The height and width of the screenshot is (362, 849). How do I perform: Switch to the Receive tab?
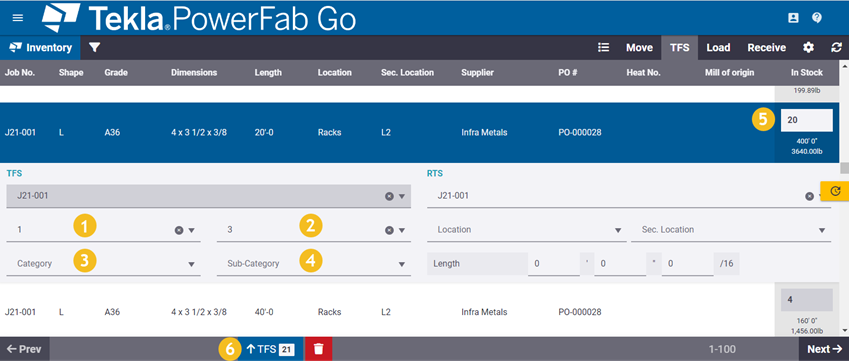tap(767, 48)
